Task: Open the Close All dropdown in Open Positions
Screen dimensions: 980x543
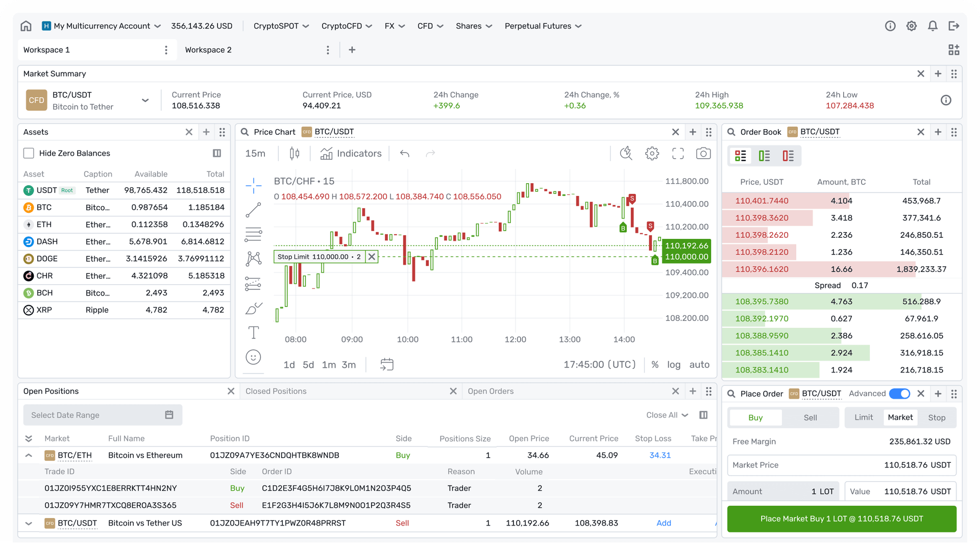Action: pos(666,415)
